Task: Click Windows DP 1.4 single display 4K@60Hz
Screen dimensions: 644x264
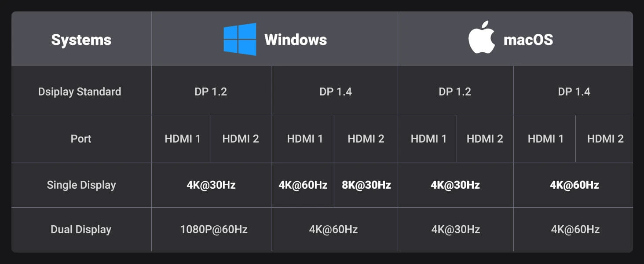Action: (x=303, y=185)
